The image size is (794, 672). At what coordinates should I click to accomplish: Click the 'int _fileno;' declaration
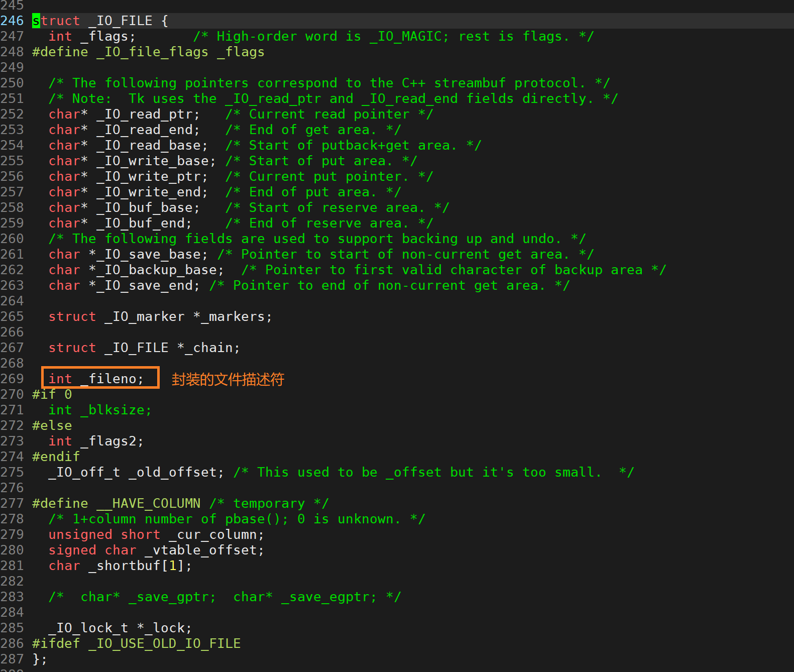(96, 379)
